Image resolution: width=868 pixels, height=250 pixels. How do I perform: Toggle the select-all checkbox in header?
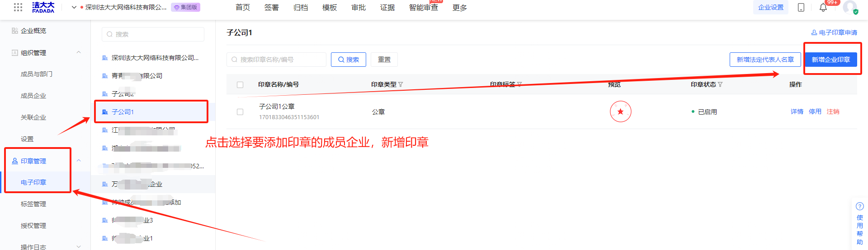[x=240, y=85]
